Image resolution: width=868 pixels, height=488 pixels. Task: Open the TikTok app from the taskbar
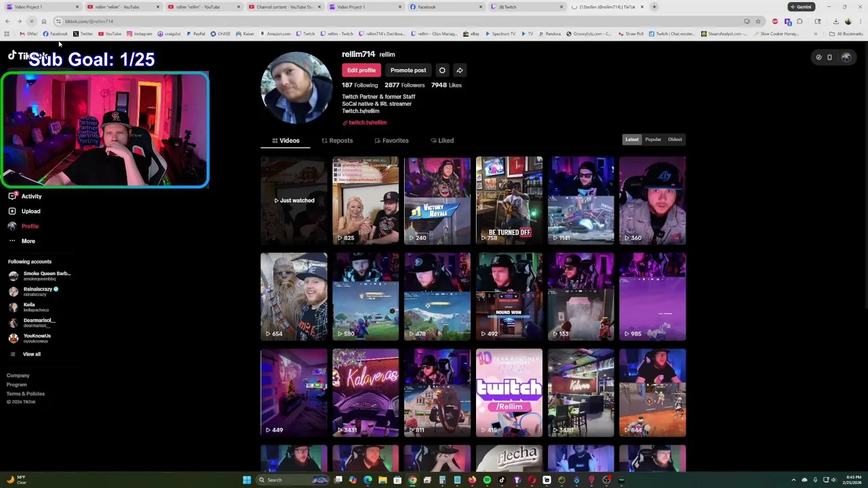tap(502, 480)
